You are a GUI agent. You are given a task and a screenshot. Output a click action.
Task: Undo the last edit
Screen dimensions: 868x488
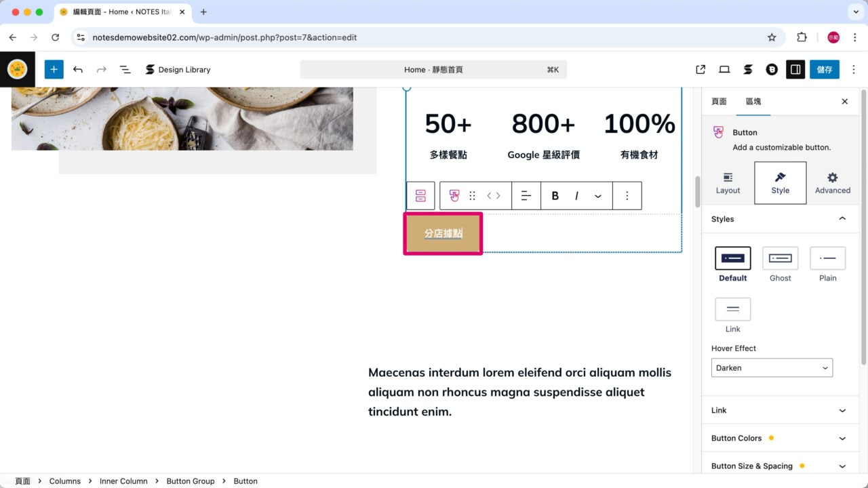coord(78,69)
